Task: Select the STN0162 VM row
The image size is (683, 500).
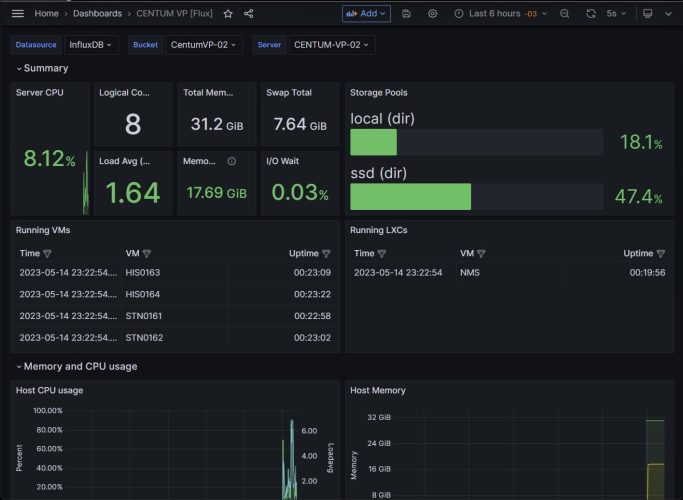Action: pos(175,338)
